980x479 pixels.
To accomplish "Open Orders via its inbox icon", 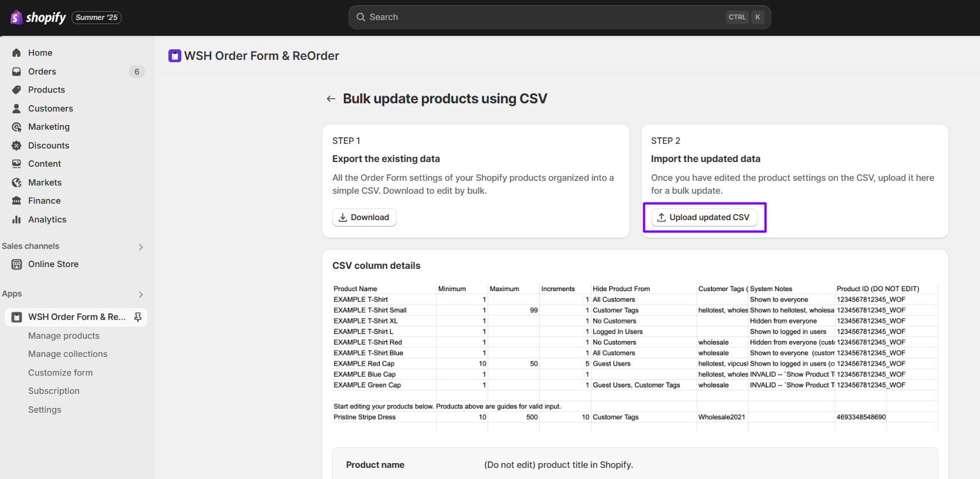I will click(16, 72).
